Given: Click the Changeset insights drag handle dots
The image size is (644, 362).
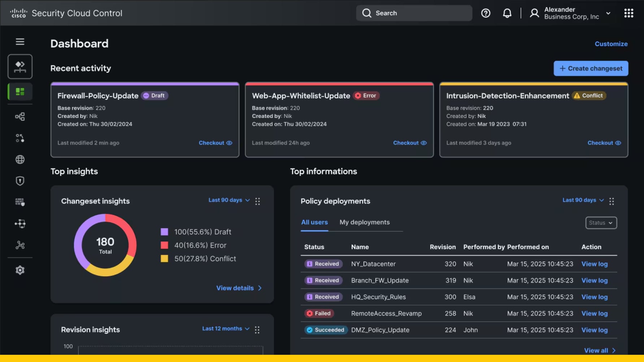Looking at the screenshot, I should click(x=257, y=201).
